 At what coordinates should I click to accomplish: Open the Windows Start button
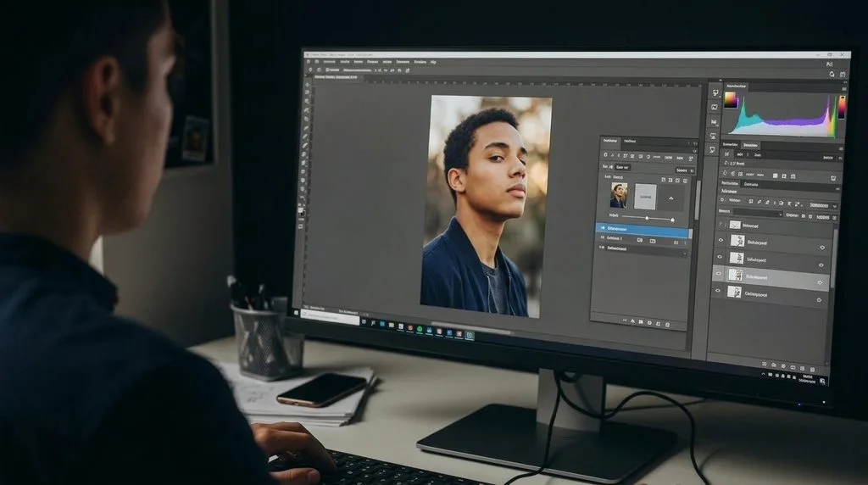coord(296,313)
